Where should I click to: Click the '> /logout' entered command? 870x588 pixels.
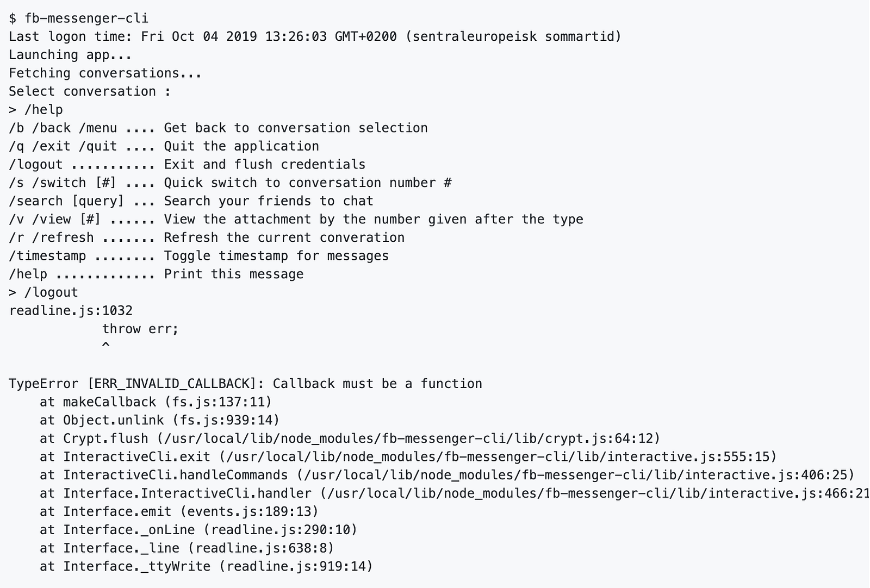tap(43, 292)
